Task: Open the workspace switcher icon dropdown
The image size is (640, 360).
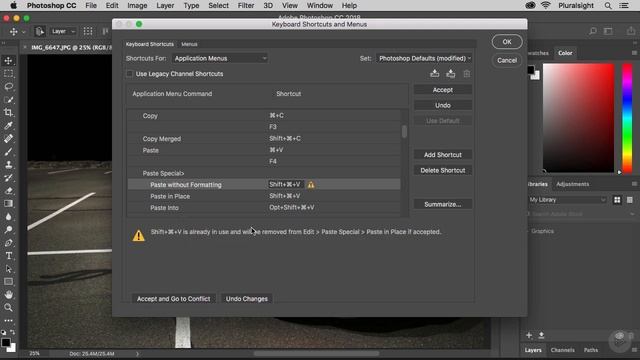Action: click(608, 31)
